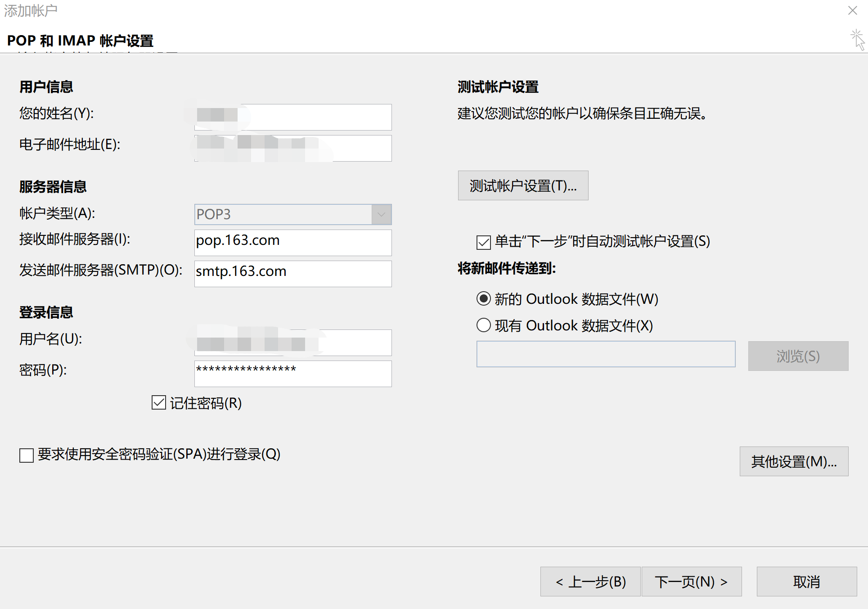
Task: Close the Add Account dialog window
Action: click(852, 10)
